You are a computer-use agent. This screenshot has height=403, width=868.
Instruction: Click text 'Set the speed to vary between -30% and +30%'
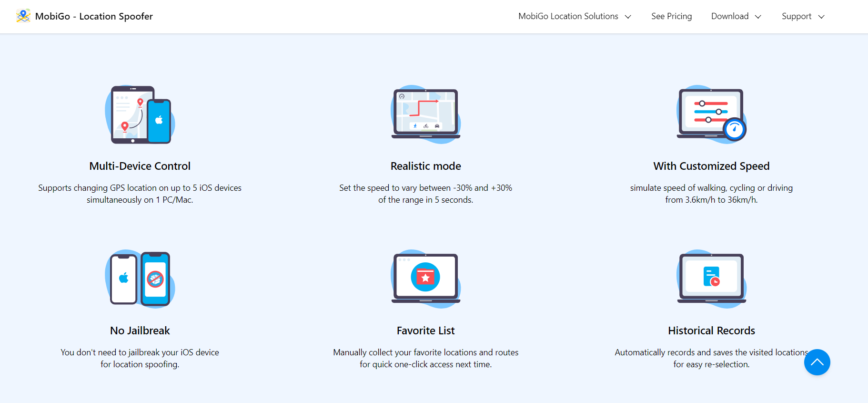426,188
